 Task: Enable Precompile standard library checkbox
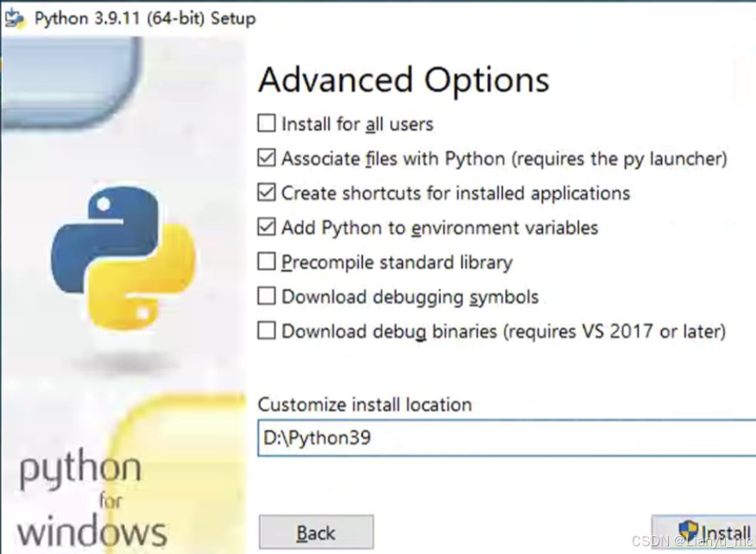(x=267, y=261)
